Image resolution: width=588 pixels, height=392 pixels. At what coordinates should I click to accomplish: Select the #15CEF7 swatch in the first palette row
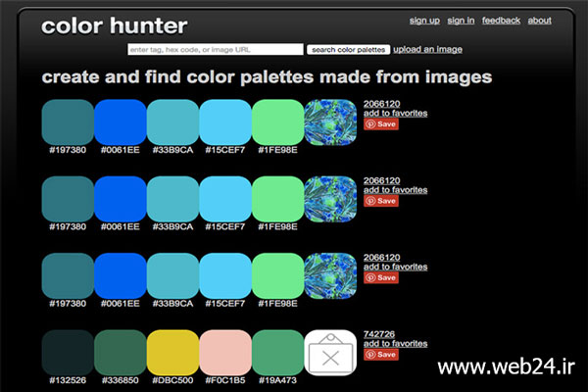[x=225, y=122]
